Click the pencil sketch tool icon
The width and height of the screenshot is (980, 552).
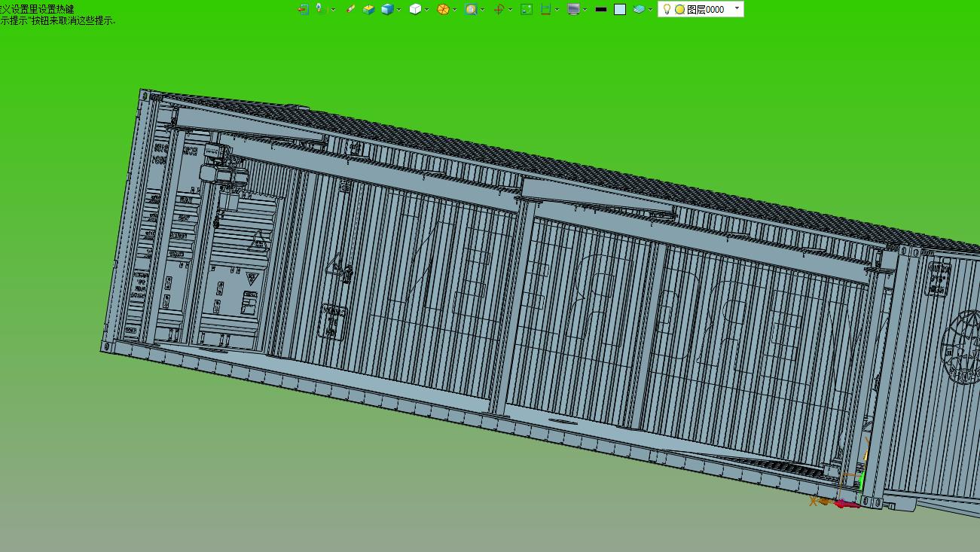pyautogui.click(x=350, y=9)
